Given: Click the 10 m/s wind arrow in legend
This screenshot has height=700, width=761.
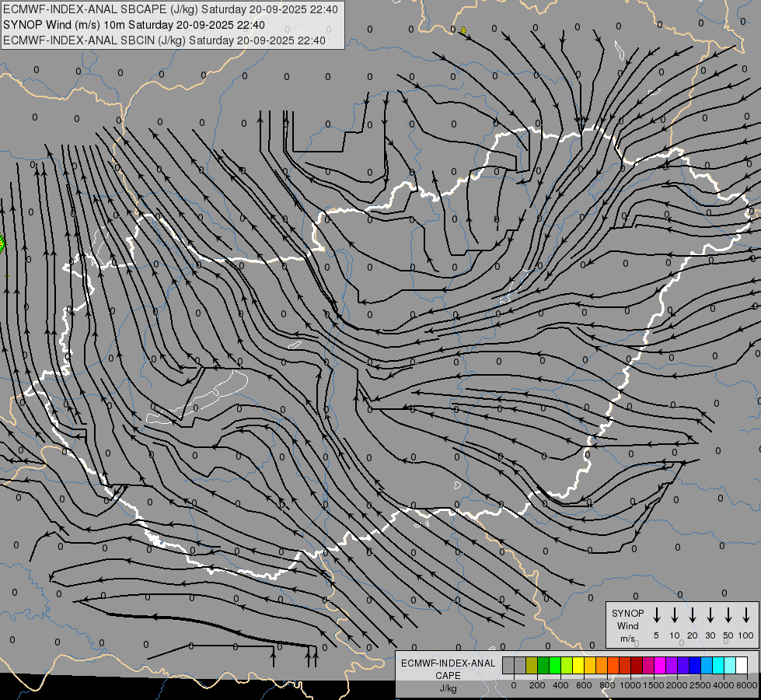Looking at the screenshot, I should pyautogui.click(x=674, y=615).
